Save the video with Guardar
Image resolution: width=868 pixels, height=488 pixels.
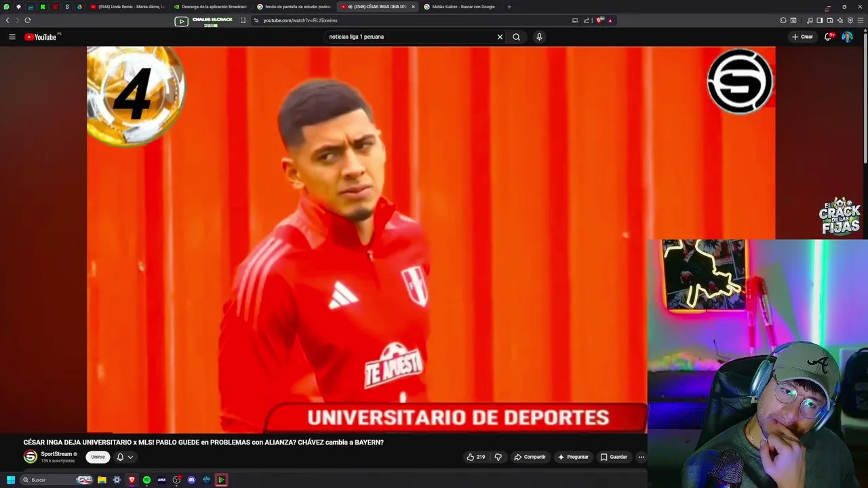pyautogui.click(x=614, y=457)
